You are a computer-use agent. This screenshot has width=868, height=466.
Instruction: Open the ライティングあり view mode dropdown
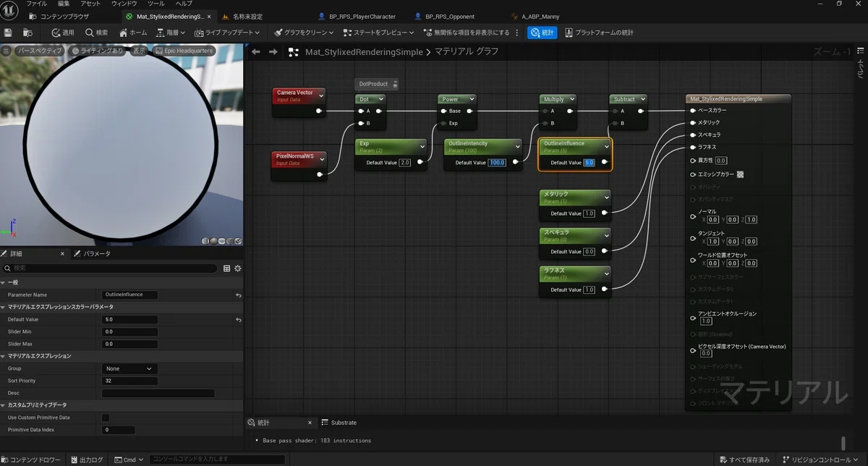(98, 51)
